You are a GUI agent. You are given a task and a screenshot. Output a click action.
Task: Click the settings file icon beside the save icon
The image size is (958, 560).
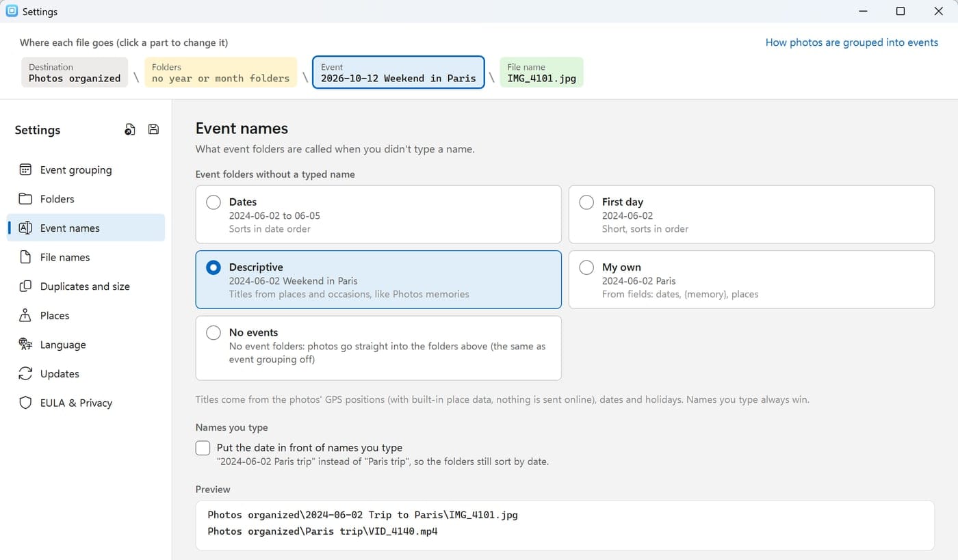pyautogui.click(x=130, y=130)
